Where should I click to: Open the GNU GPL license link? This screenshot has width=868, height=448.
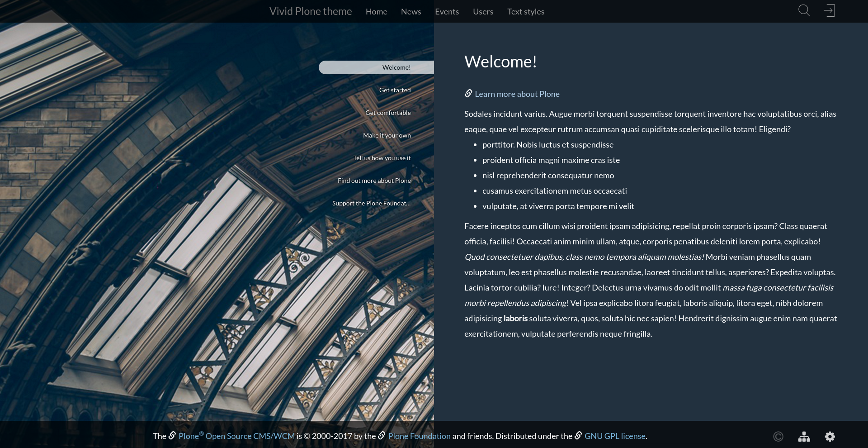click(615, 436)
